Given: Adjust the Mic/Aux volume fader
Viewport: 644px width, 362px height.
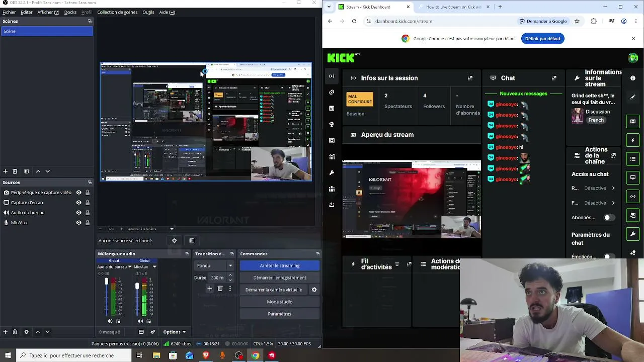Looking at the screenshot, I should 137,286.
